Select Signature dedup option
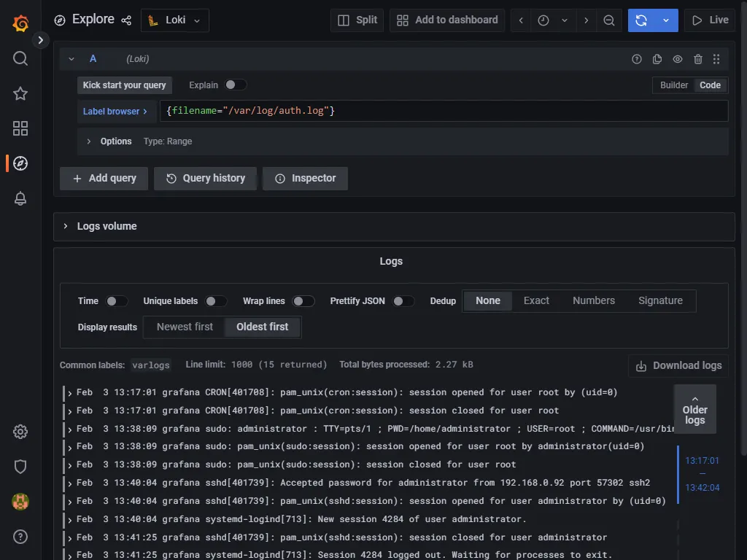The image size is (747, 560). tap(660, 301)
